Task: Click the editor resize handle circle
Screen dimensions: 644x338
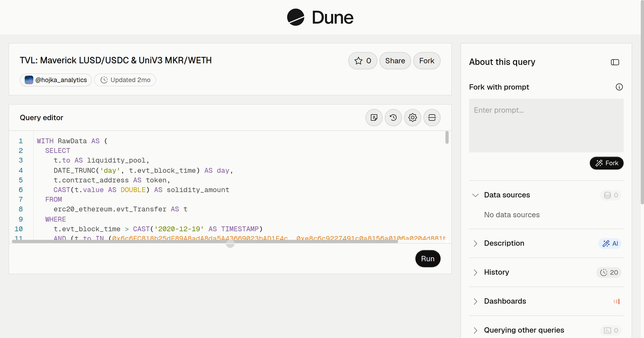Action: click(230, 244)
